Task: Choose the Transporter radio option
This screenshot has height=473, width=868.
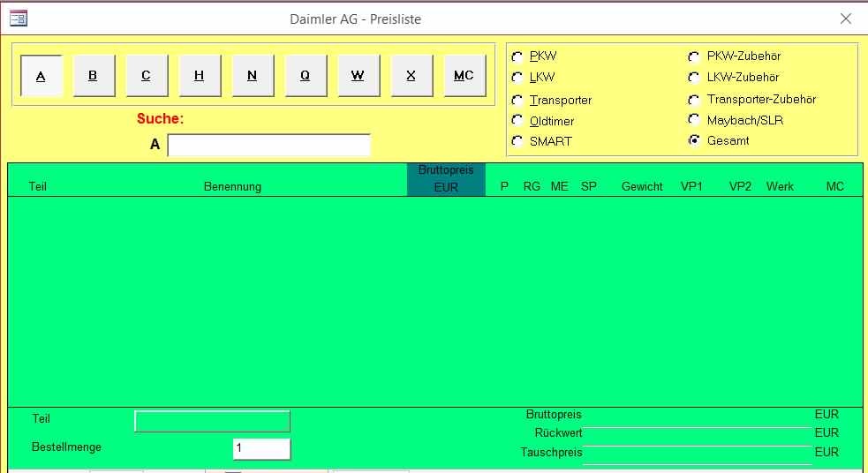Action: (517, 100)
